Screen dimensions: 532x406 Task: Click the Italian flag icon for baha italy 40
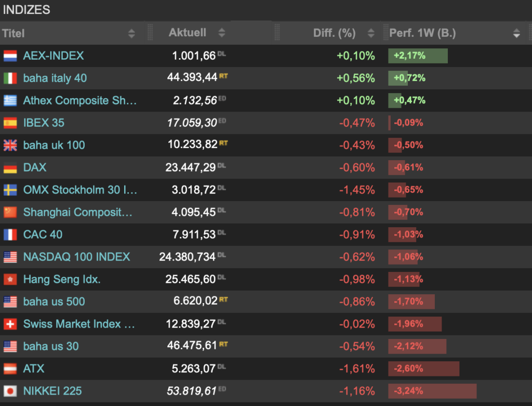[10, 78]
